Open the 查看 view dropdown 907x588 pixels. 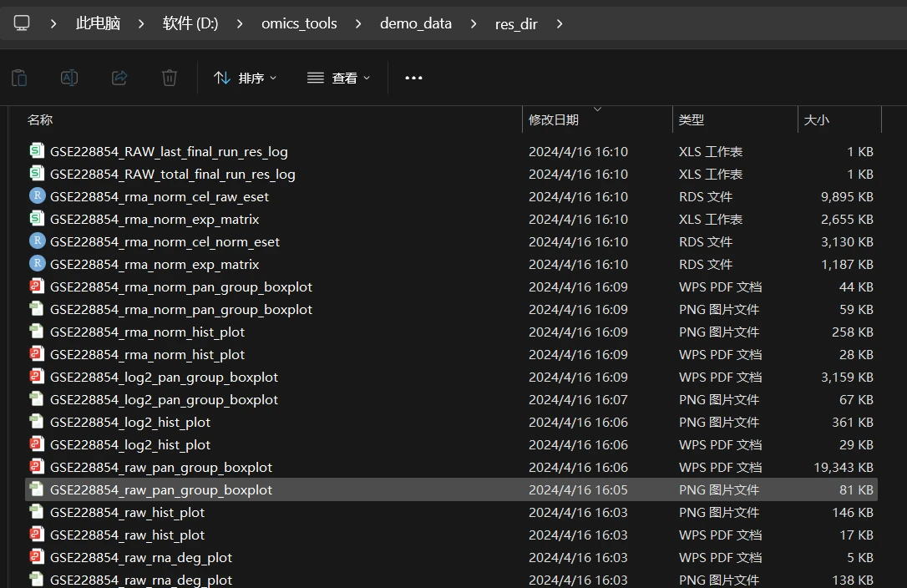[x=338, y=78]
